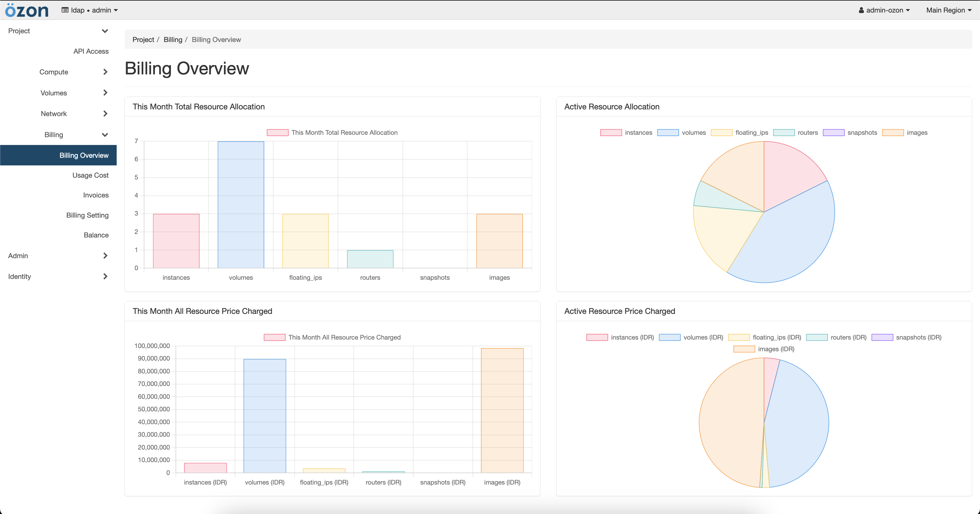The width and height of the screenshot is (980, 514).
Task: Expand the Identity sidebar section
Action: (x=58, y=277)
